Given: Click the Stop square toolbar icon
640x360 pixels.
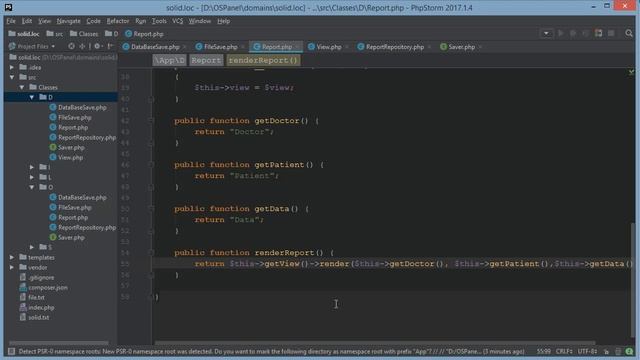Looking at the screenshot, I should (x=611, y=33).
